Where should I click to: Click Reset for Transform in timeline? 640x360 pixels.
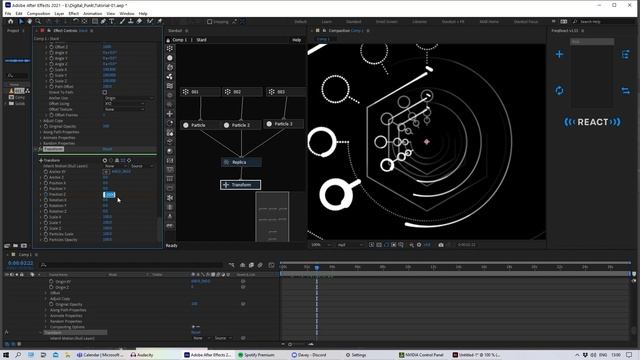coord(196,333)
